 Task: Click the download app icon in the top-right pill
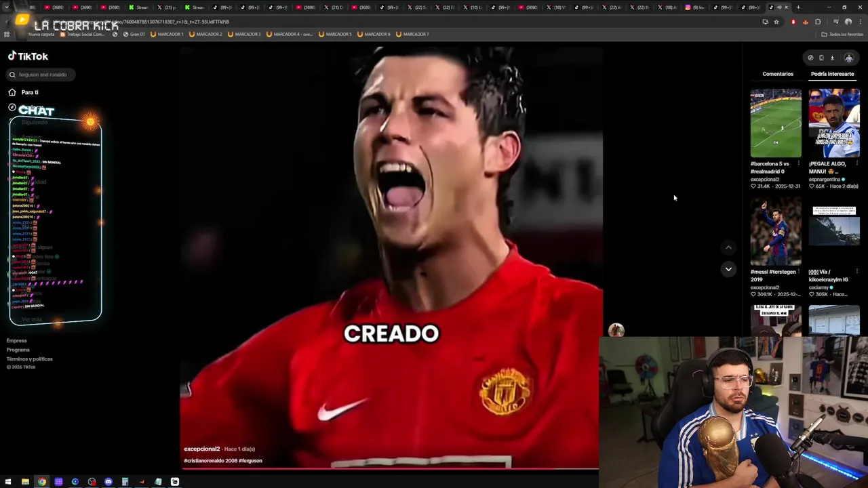832,58
